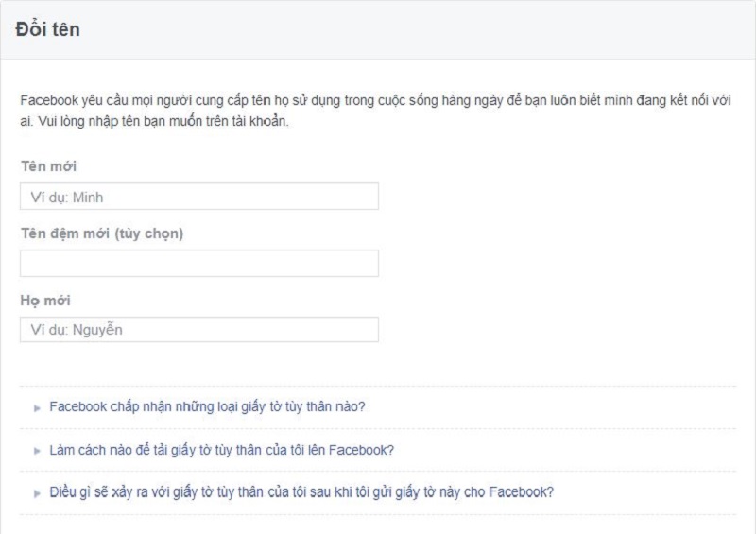Expand 'Làm cách nào để tải giấy tờ tùy thân' question
756x534 pixels.
221,450
